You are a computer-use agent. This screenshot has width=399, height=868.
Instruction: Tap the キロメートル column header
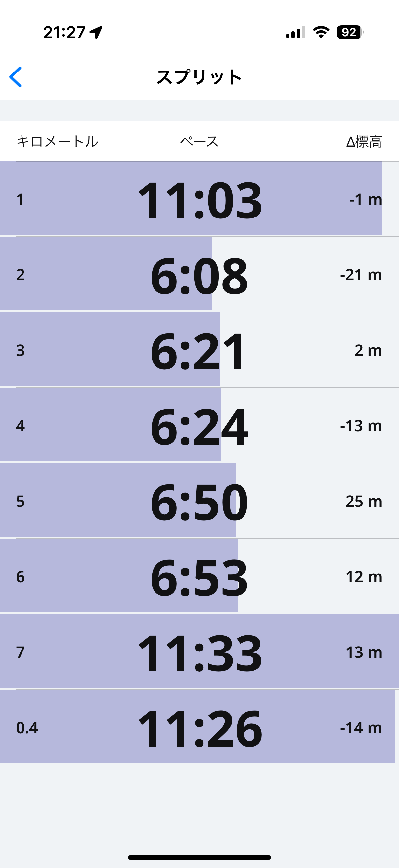57,142
